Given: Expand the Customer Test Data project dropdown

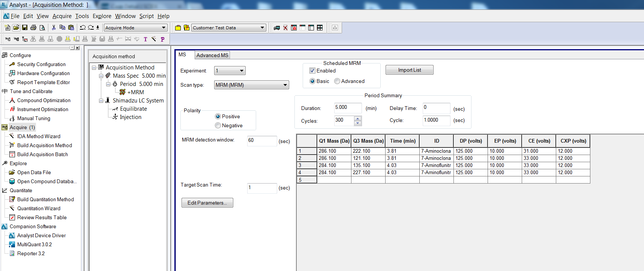Looking at the screenshot, I should [262, 28].
